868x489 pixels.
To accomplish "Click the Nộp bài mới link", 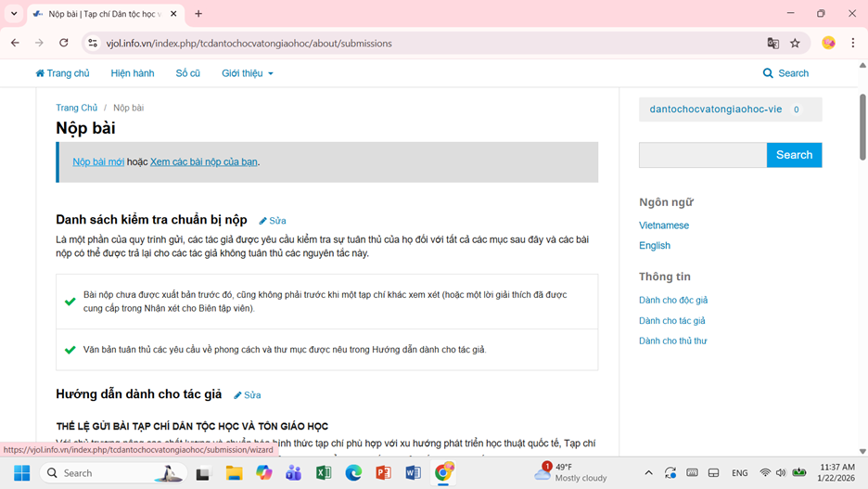I will (x=98, y=161).
